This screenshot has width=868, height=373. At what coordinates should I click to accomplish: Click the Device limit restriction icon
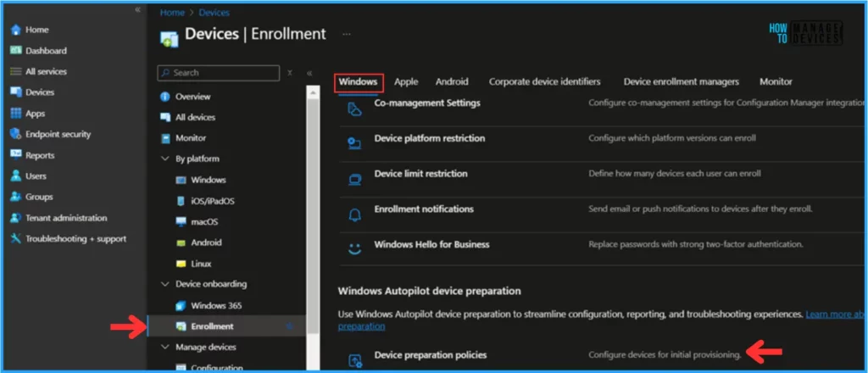click(354, 180)
